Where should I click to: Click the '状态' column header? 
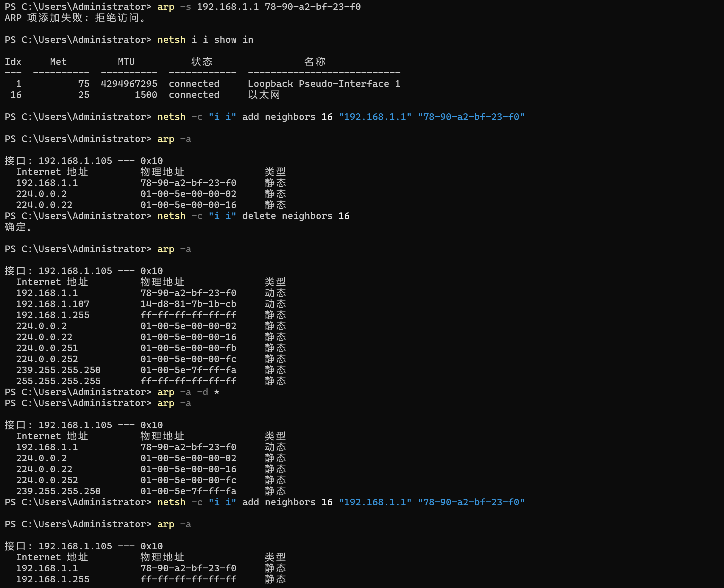(x=202, y=62)
